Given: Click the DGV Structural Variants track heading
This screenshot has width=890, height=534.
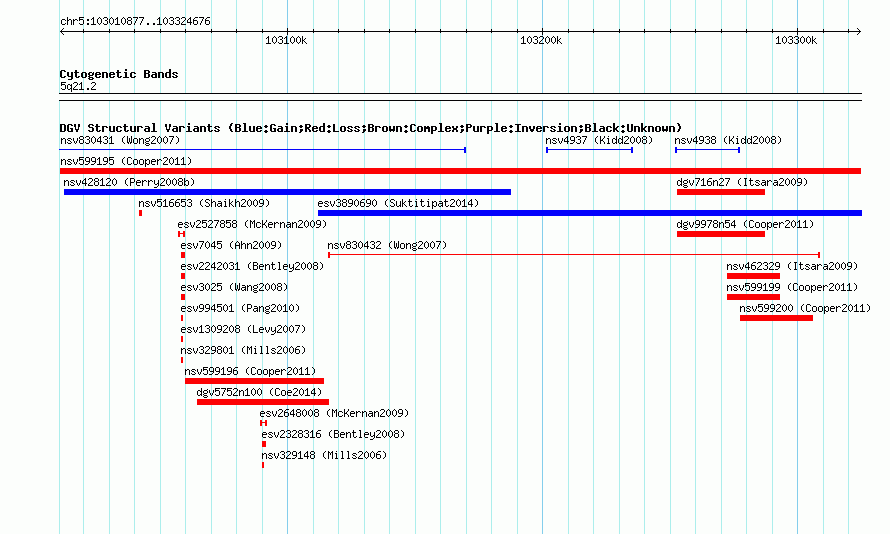Looking at the screenshot, I should [x=371, y=128].
